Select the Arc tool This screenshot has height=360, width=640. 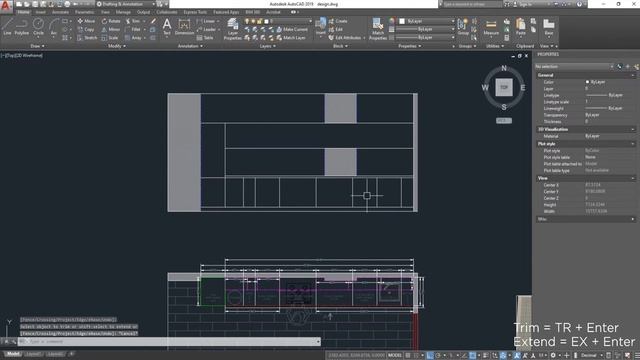click(x=53, y=27)
